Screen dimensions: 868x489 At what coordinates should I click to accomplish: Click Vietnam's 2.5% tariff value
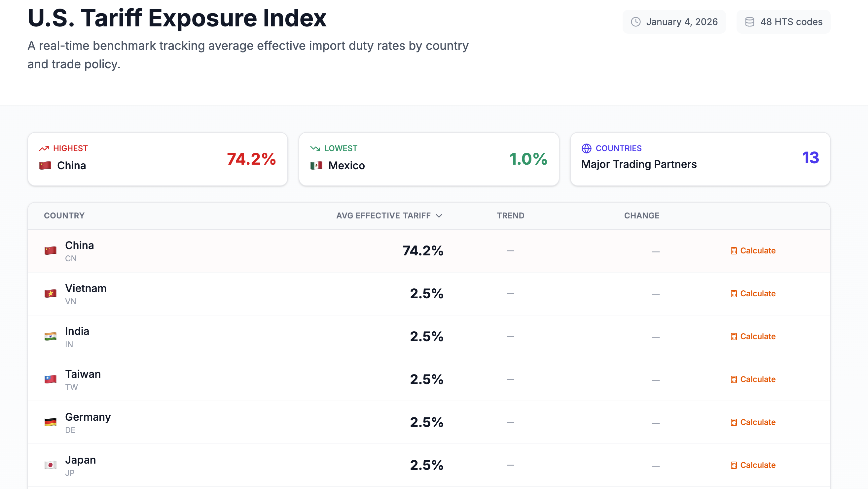(x=427, y=294)
